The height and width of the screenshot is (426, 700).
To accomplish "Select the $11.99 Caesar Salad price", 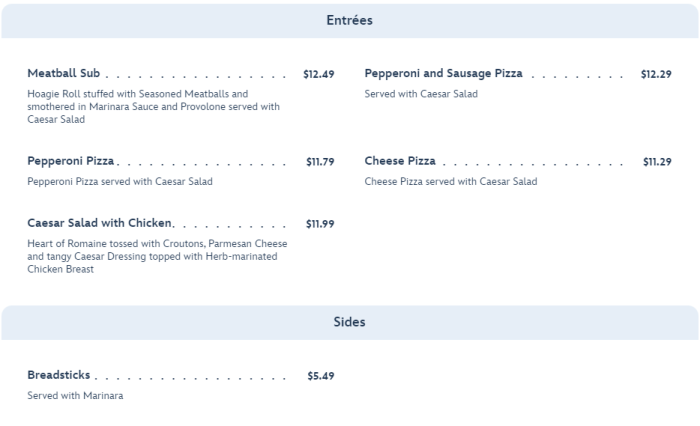I will pos(320,224).
